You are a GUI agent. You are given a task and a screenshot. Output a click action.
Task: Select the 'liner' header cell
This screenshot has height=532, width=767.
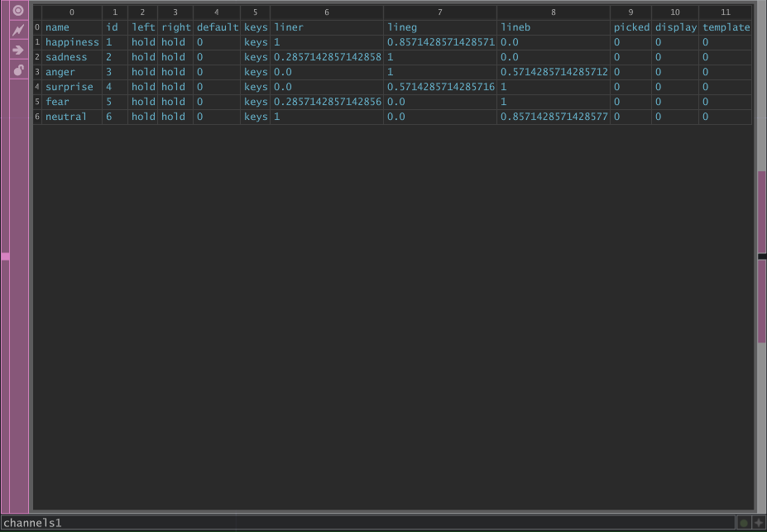click(x=327, y=27)
